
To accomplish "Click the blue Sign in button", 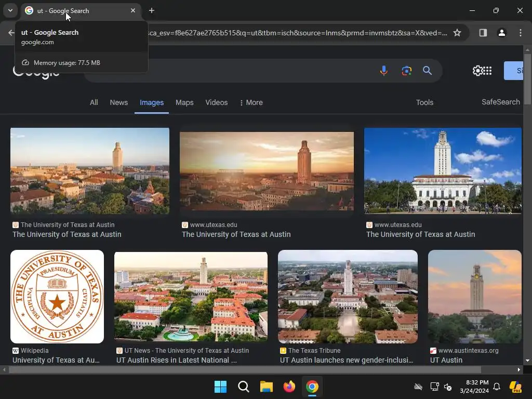I will pos(514,71).
